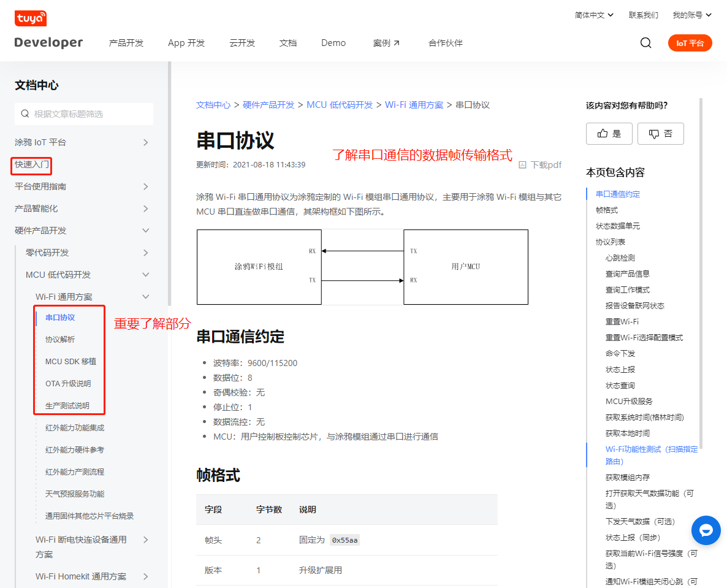Jump to Wi-Fi功能性测试 in page contents

pos(651,455)
